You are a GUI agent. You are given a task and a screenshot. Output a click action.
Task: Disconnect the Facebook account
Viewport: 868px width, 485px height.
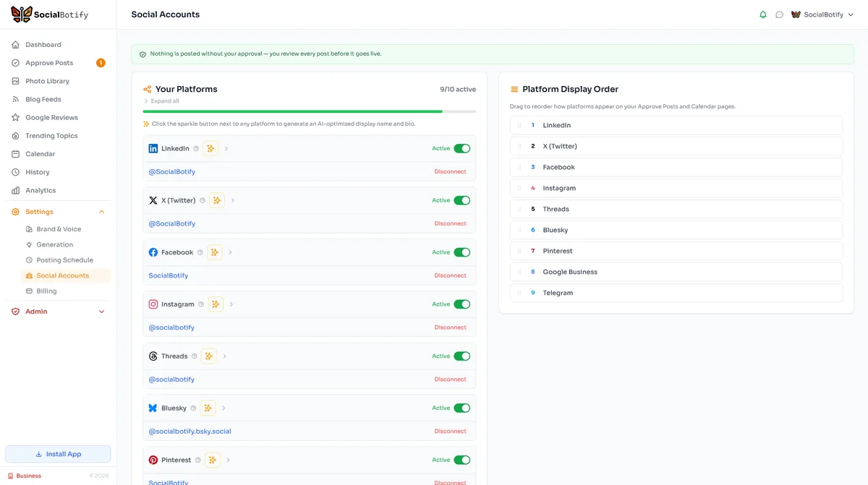tap(450, 275)
